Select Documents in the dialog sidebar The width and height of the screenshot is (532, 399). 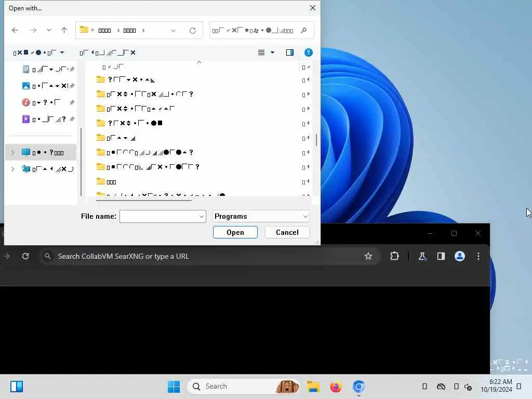[x=48, y=69]
